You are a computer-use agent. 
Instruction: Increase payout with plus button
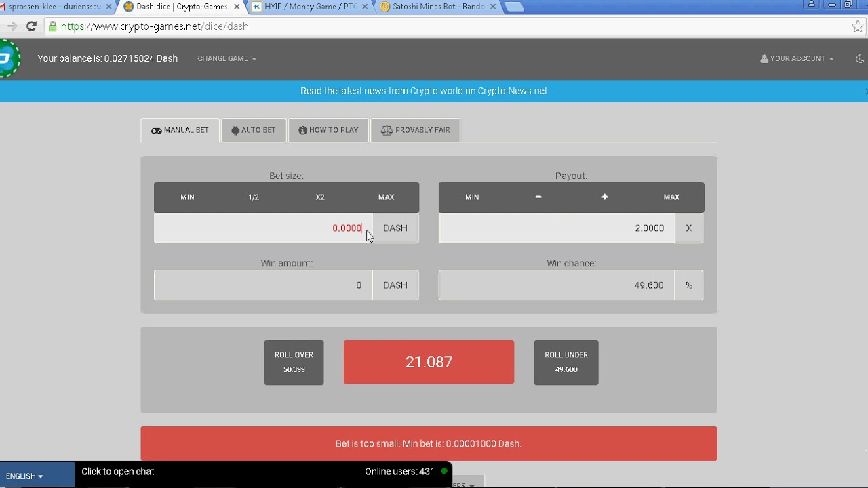click(605, 197)
